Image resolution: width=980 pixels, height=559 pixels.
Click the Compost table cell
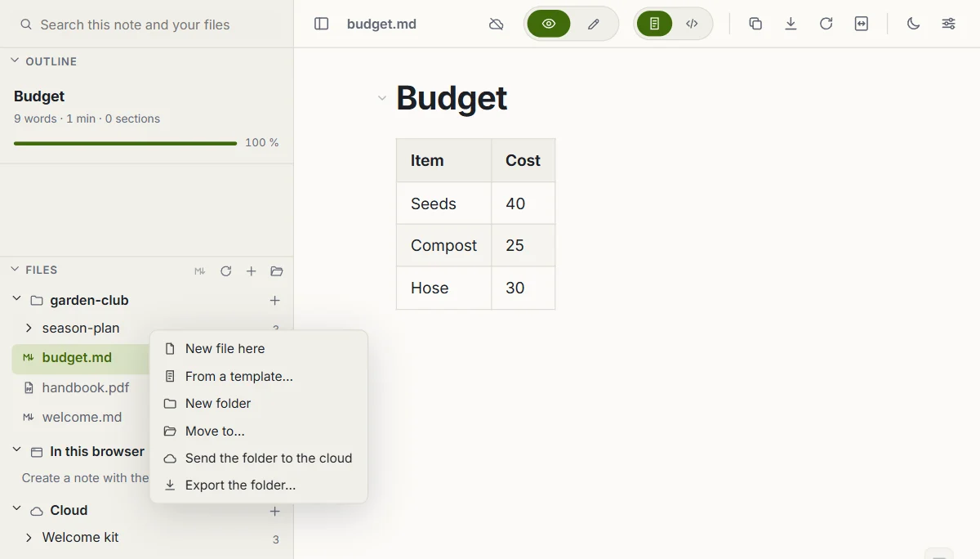pos(444,245)
